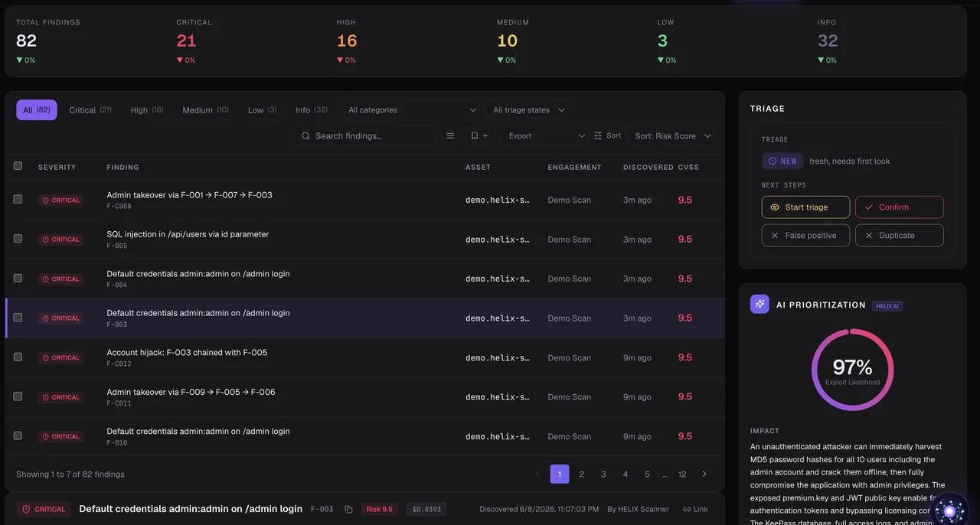The width and height of the screenshot is (980, 525).
Task: Toggle the select-all checkbox in header
Action: tap(18, 166)
